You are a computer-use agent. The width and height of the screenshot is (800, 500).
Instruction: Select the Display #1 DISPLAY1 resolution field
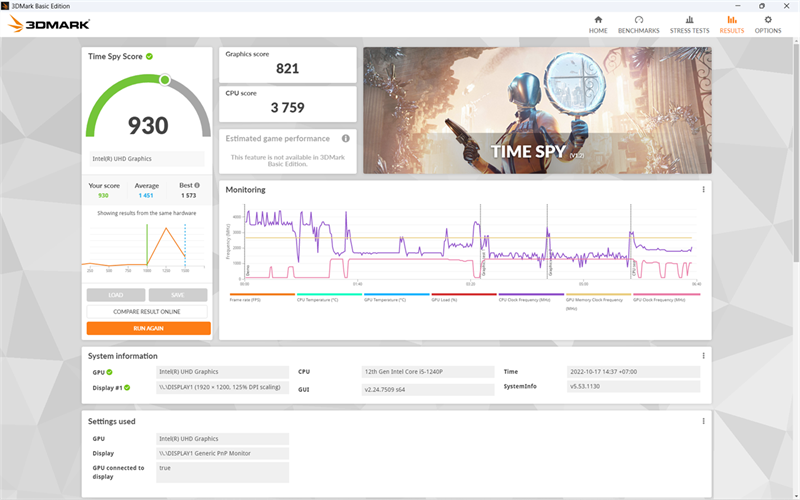point(222,387)
